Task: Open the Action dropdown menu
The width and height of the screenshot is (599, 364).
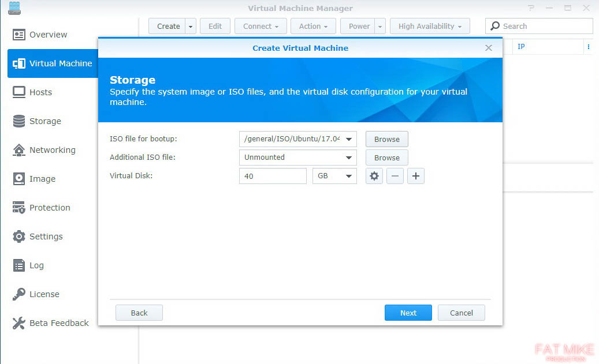Action: [313, 27]
